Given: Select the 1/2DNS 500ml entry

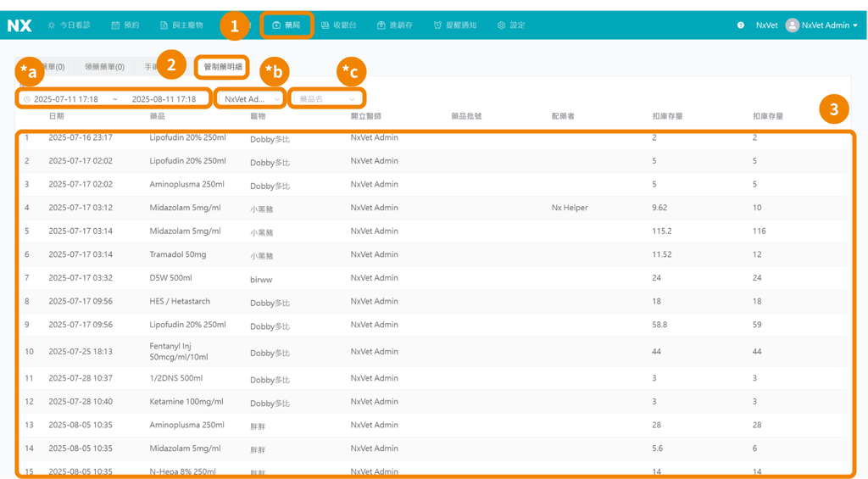Looking at the screenshot, I should click(x=176, y=378).
